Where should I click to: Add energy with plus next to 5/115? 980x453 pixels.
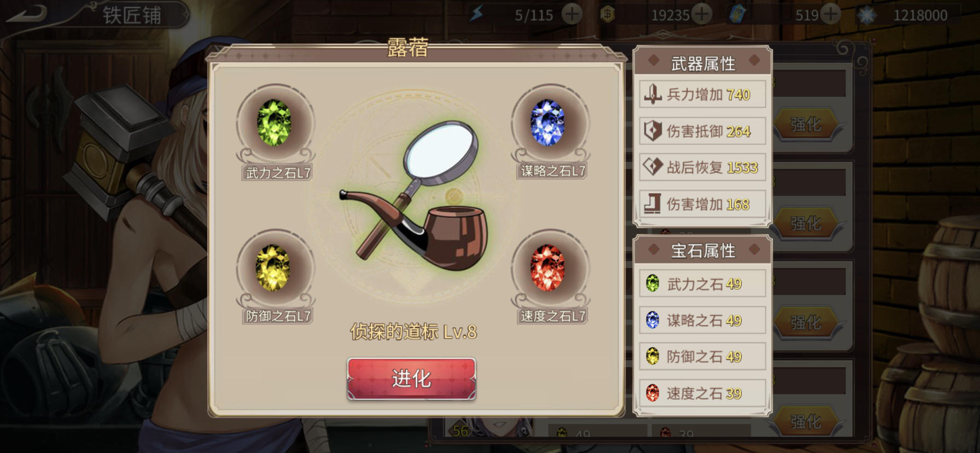coord(572,14)
